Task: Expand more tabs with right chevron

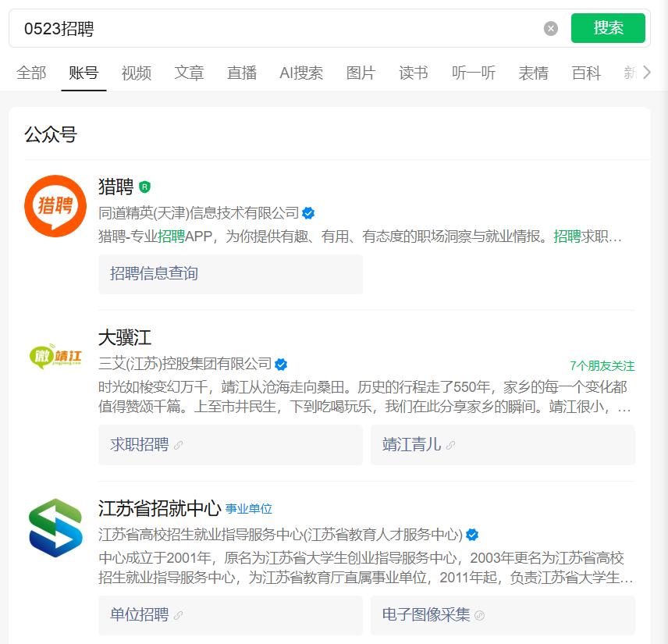Action: click(647, 73)
